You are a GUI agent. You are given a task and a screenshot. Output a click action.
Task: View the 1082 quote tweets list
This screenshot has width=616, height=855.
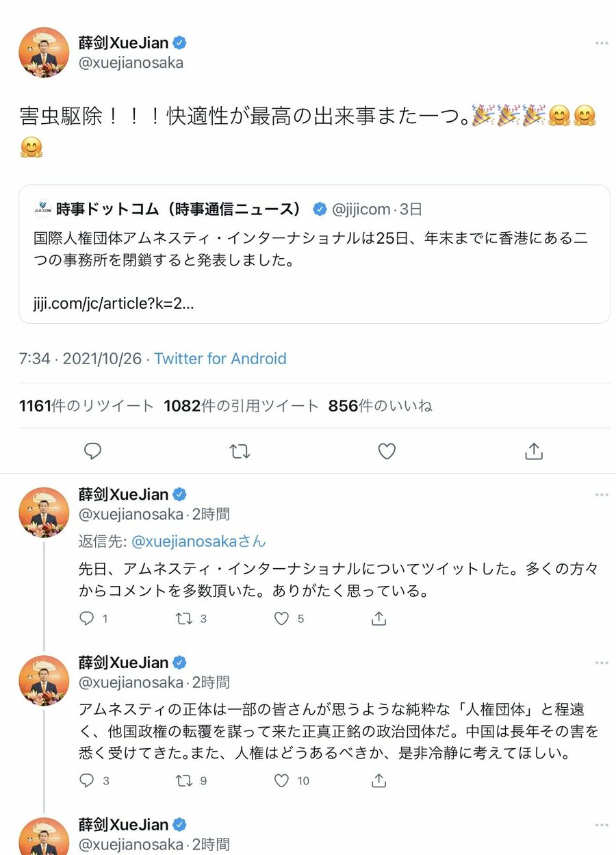[x=241, y=406]
